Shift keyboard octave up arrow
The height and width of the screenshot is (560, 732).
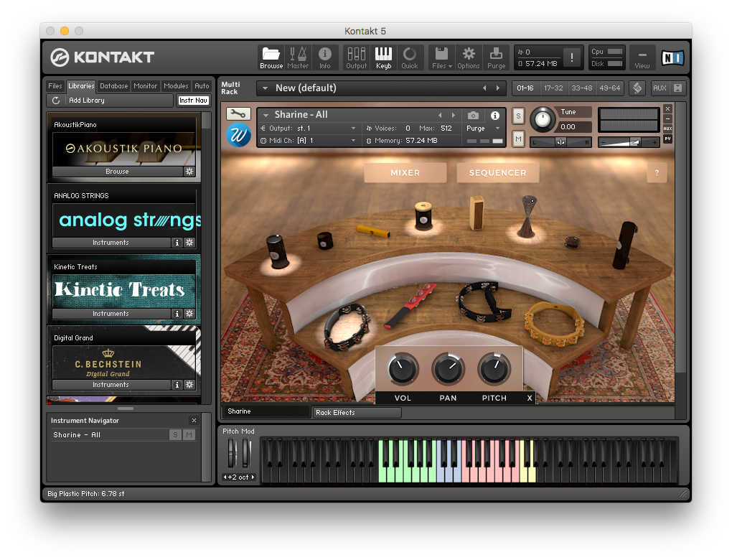pyautogui.click(x=253, y=477)
